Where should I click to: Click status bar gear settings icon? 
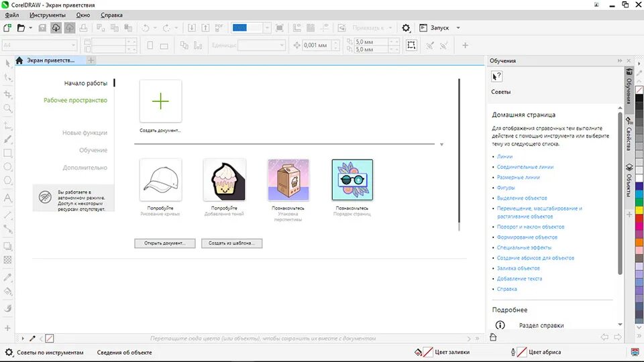tap(9, 352)
